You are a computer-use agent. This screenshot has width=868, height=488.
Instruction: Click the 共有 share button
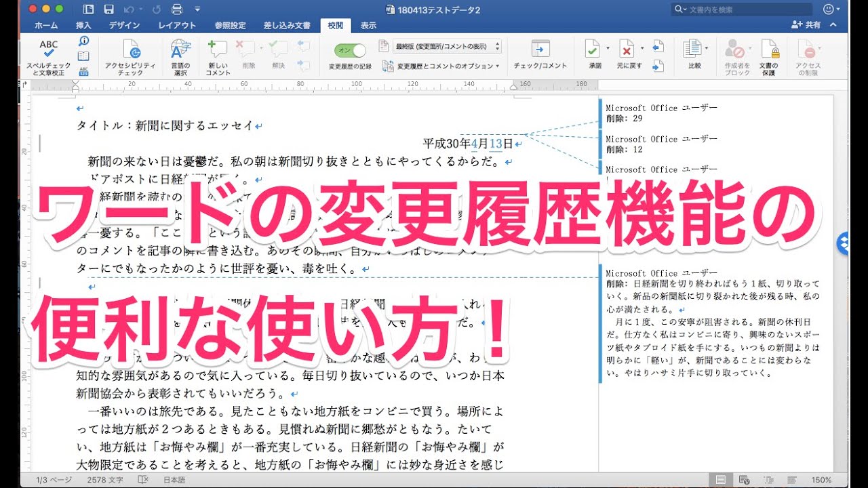click(x=806, y=25)
